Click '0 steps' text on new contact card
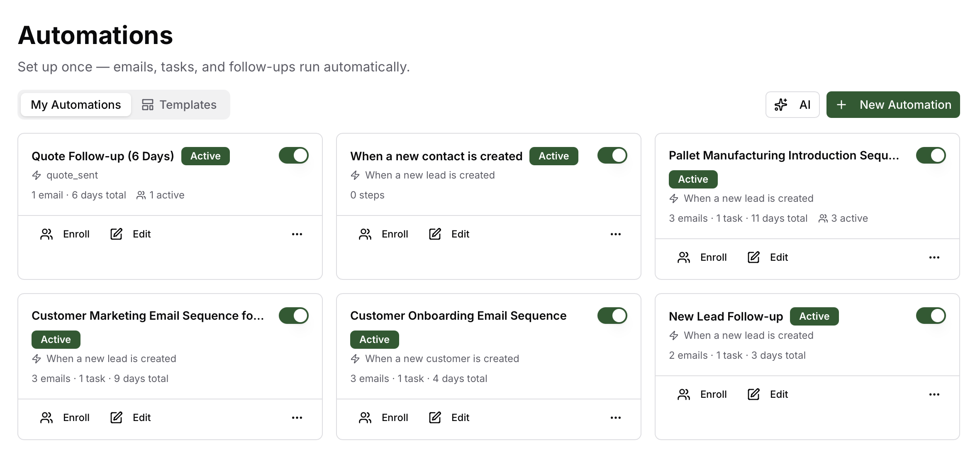Viewport: 980px width, 475px height. pyautogui.click(x=367, y=195)
